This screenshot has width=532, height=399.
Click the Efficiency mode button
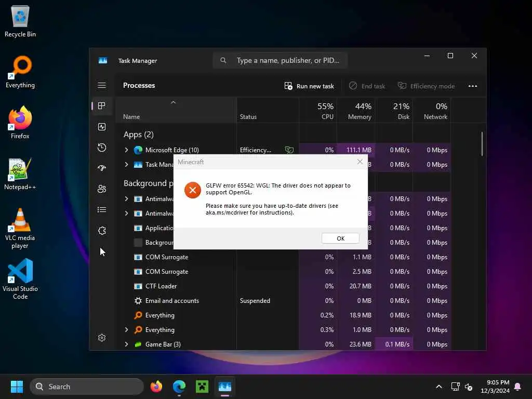(x=426, y=86)
